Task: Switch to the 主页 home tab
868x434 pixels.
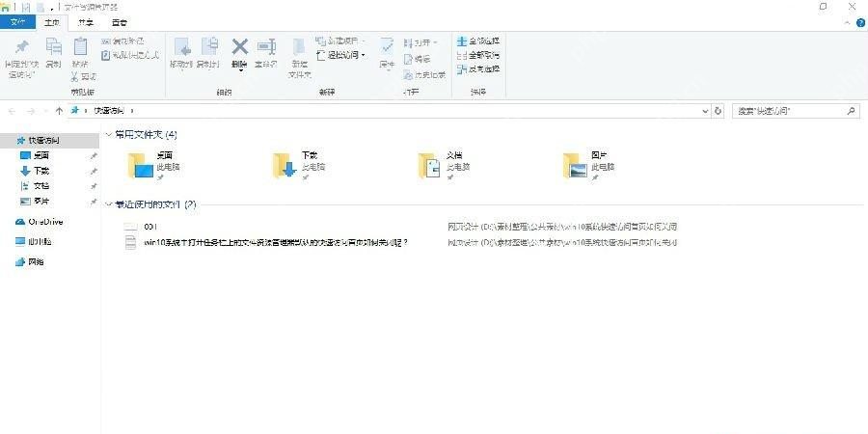Action: click(x=52, y=23)
